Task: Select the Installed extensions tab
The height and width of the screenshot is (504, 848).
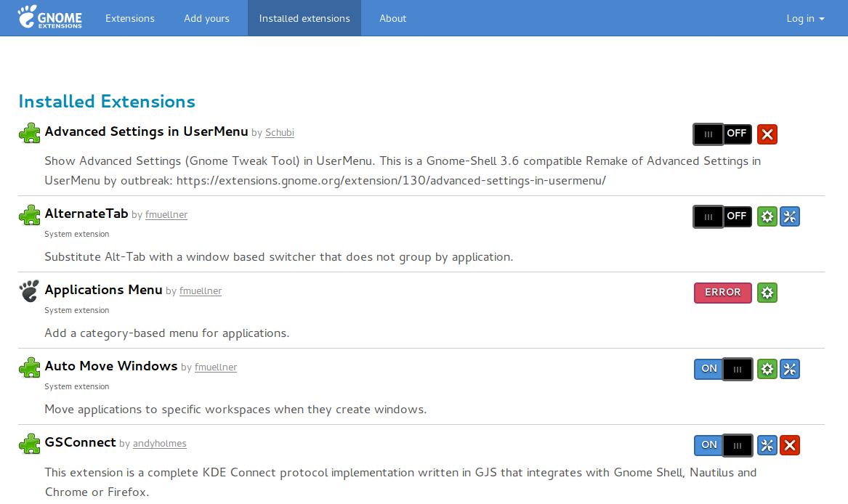Action: coord(304,18)
